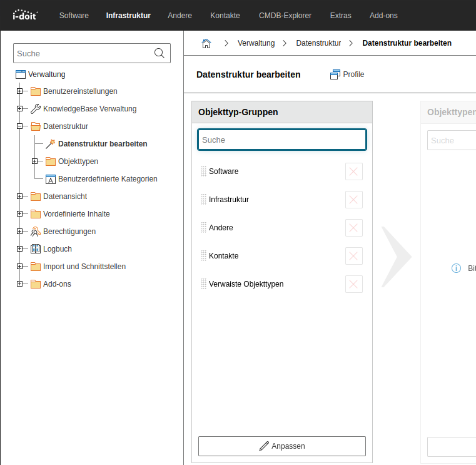
Task: Select the Andere object type group
Action: click(221, 228)
